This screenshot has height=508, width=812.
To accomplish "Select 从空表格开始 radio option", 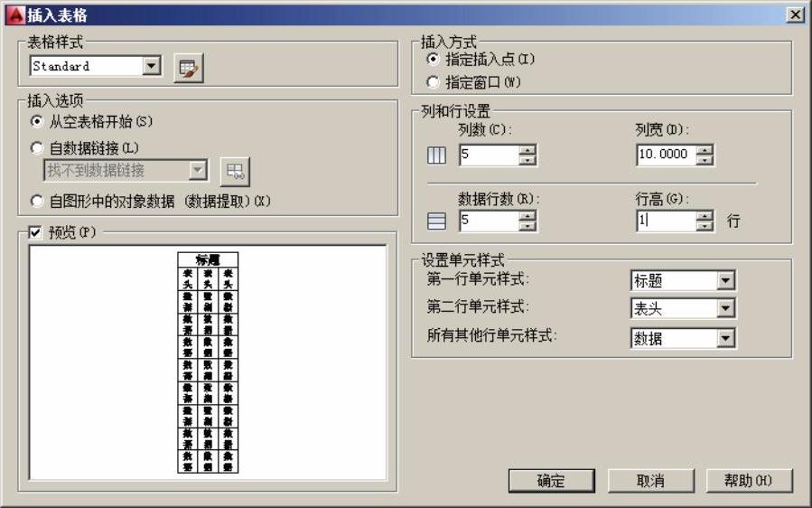I will click(x=37, y=121).
